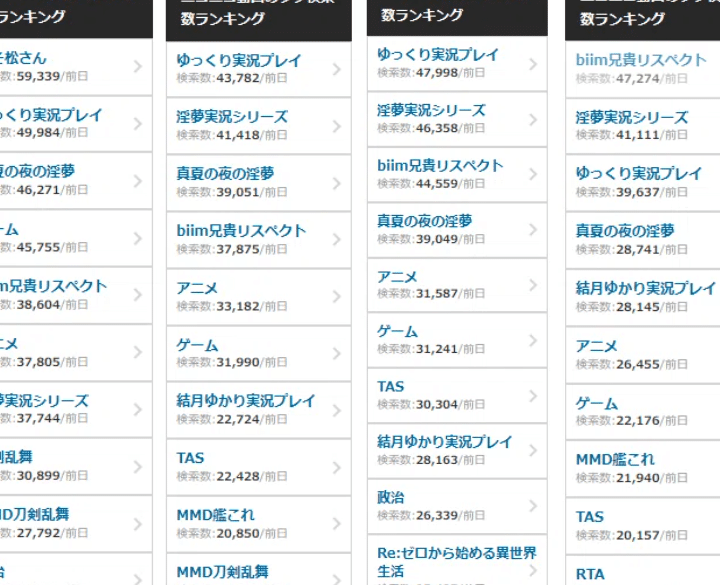The width and height of the screenshot is (720, 585).
Task: Select TAS entry with 30,304 searches
Action: click(391, 386)
